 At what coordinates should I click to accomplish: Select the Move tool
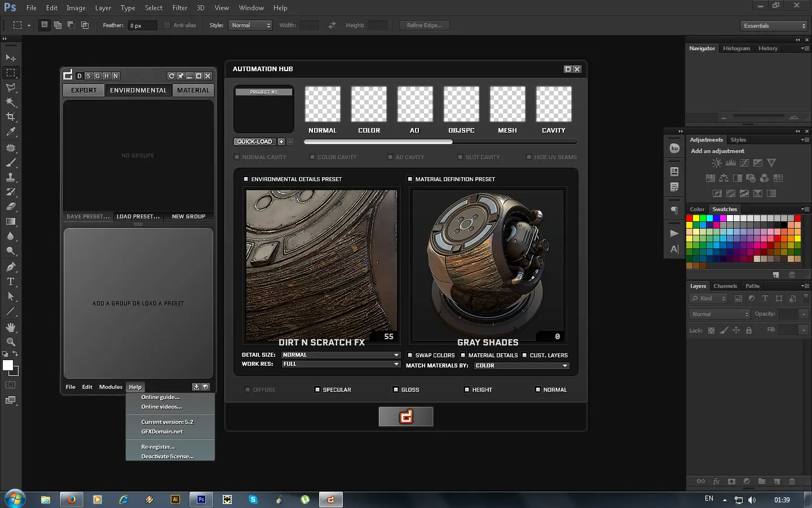[x=11, y=58]
